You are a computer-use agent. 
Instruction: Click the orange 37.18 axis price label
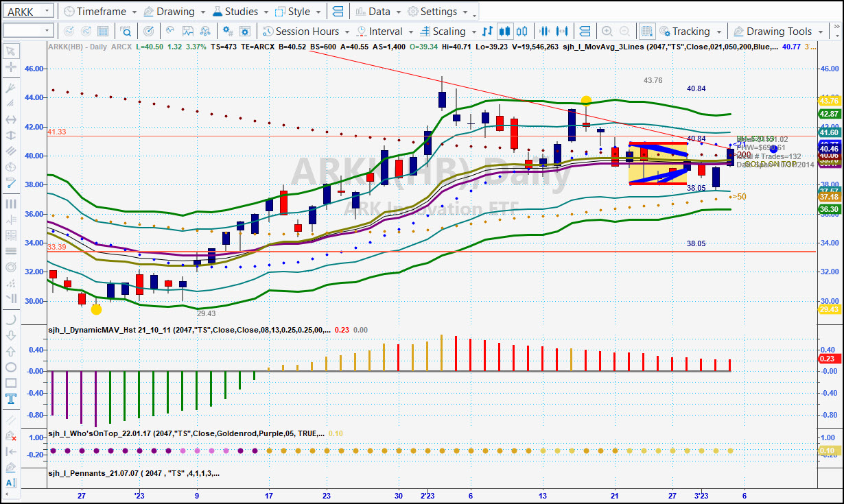(829, 197)
